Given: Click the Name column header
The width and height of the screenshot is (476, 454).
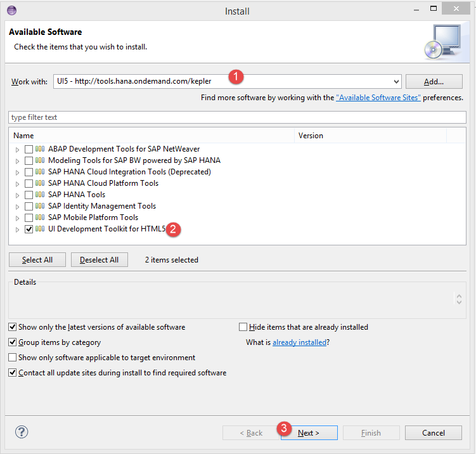Looking at the screenshot, I should [x=152, y=136].
